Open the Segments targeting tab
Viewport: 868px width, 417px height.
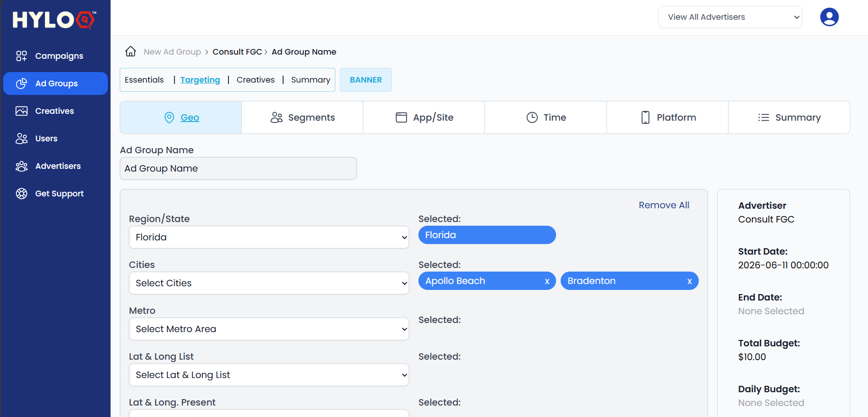[302, 117]
